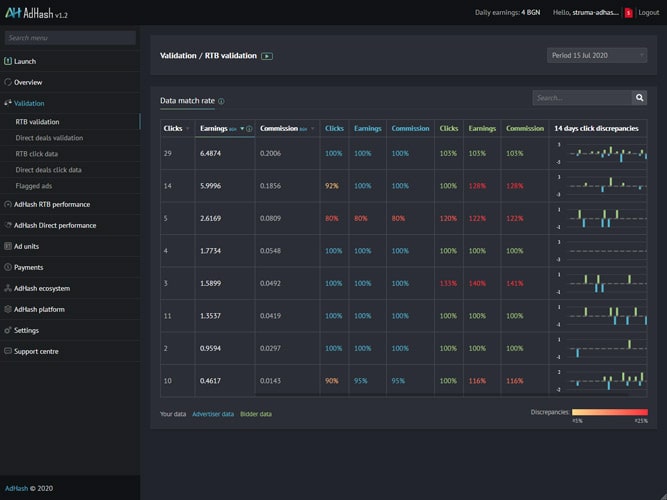Open the Flagged ads submenu item

point(35,186)
